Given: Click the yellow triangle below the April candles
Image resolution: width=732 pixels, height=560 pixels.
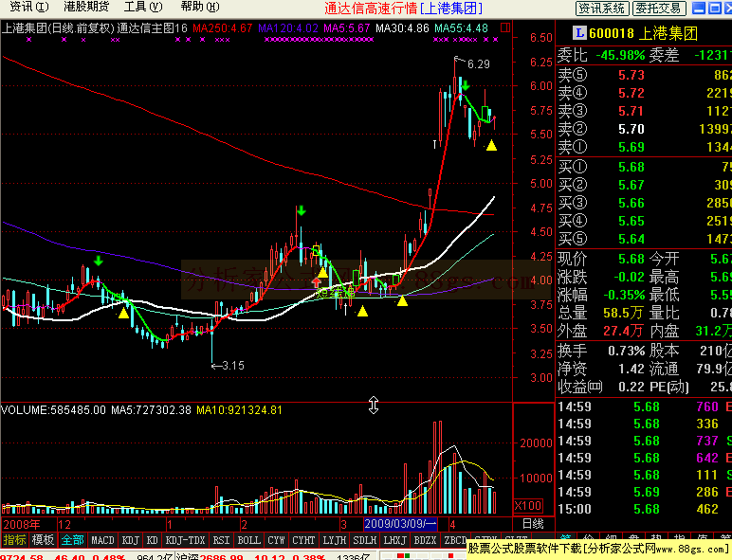Looking at the screenshot, I should [491, 146].
